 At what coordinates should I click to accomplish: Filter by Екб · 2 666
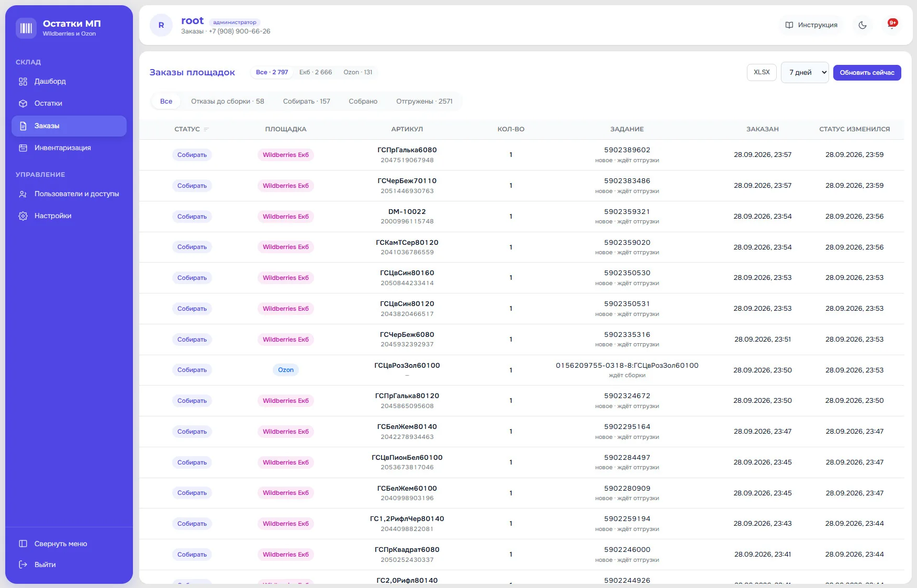pos(316,72)
